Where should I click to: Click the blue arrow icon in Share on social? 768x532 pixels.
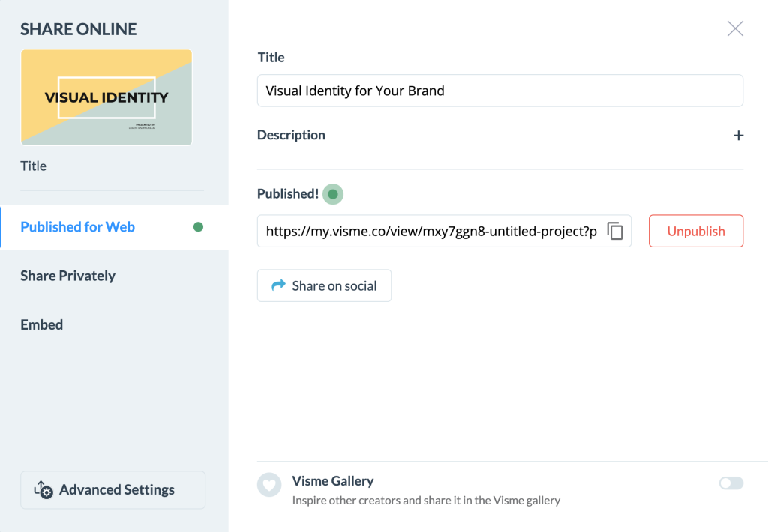279,285
